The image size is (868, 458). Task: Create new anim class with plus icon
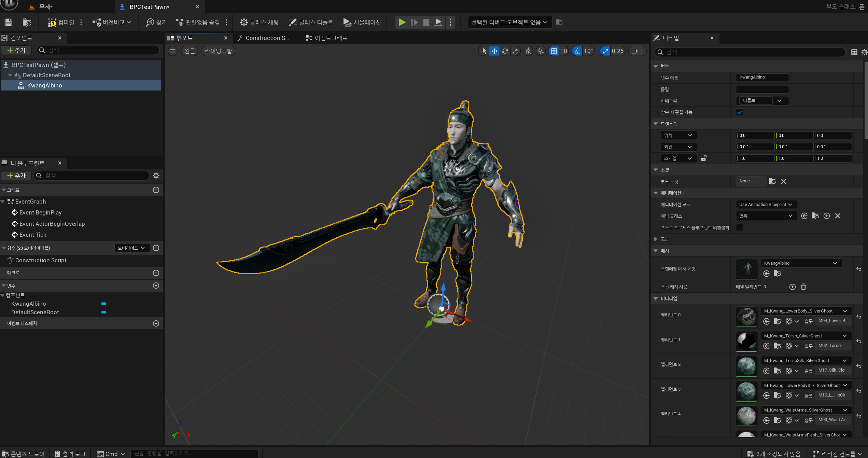827,216
